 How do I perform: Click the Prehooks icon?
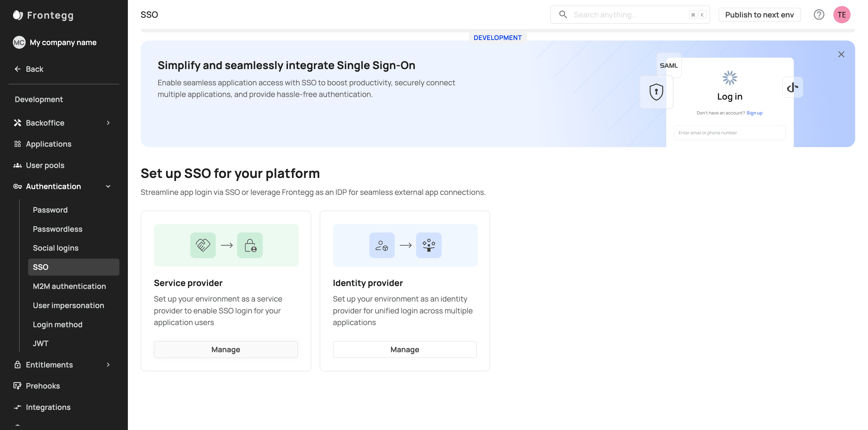[17, 386]
